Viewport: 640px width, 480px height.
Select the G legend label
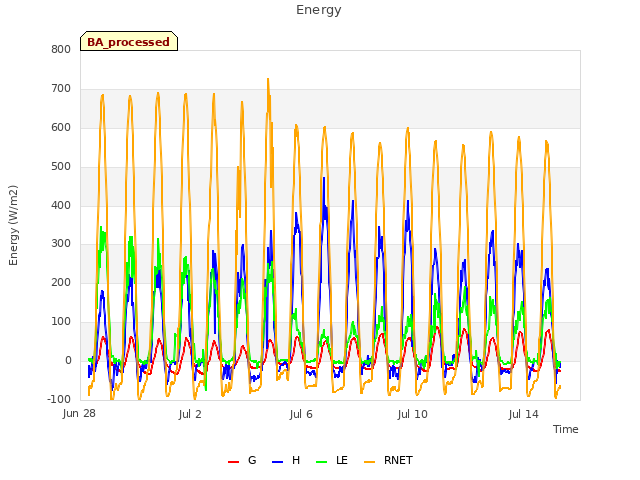(252, 460)
